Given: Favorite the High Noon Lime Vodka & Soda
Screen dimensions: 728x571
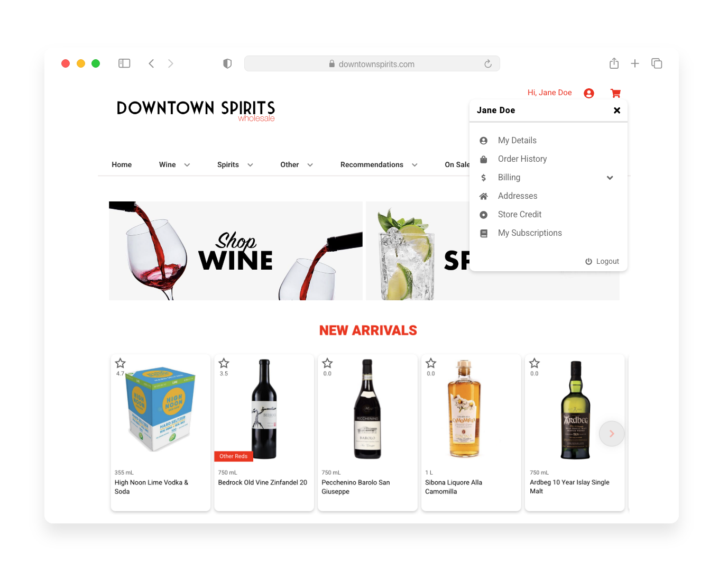Looking at the screenshot, I should tap(120, 363).
